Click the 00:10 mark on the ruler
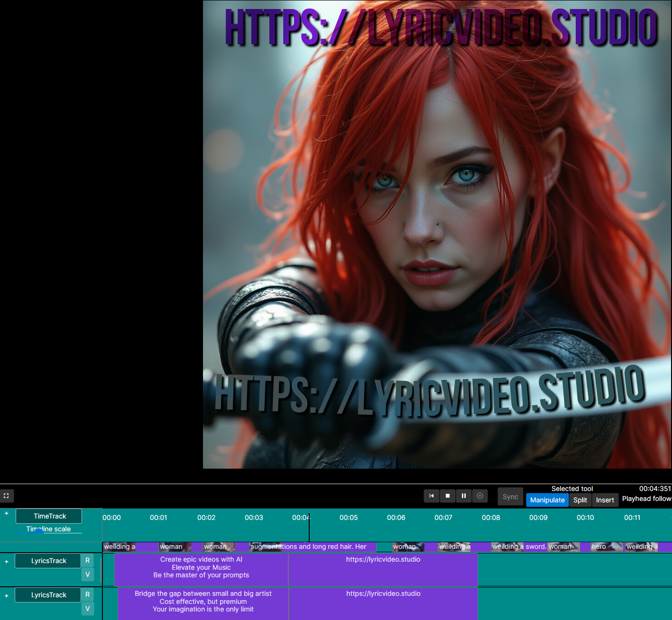Screen dimensions: 672x620 585,518
